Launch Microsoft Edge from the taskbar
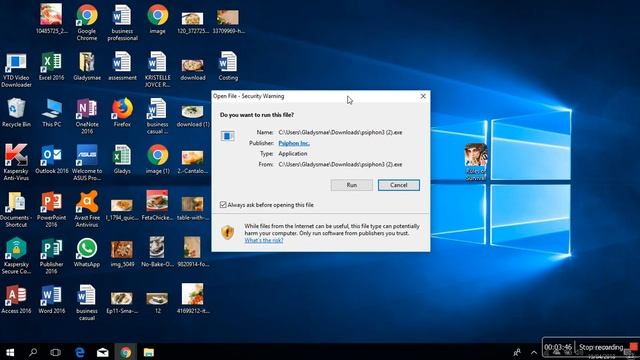640x360 pixels. (x=80, y=352)
